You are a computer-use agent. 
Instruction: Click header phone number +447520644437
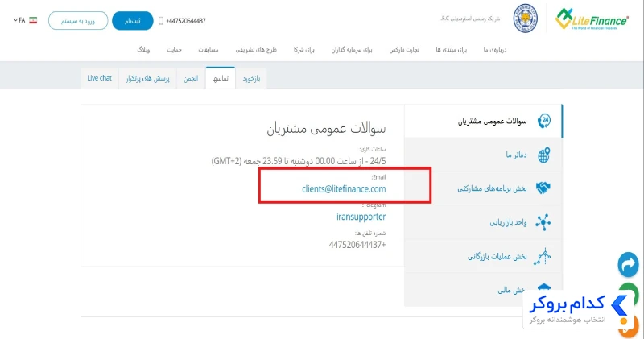[x=186, y=21]
